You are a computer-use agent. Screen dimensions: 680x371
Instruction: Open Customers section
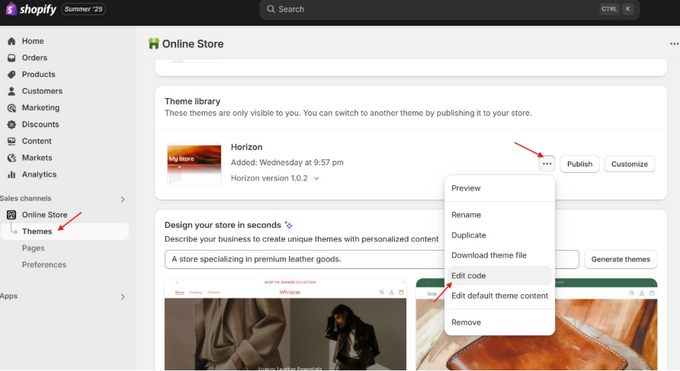[42, 91]
